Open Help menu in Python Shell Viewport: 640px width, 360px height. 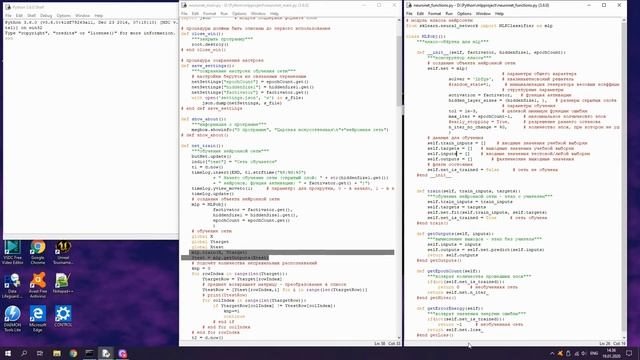coord(98,16)
